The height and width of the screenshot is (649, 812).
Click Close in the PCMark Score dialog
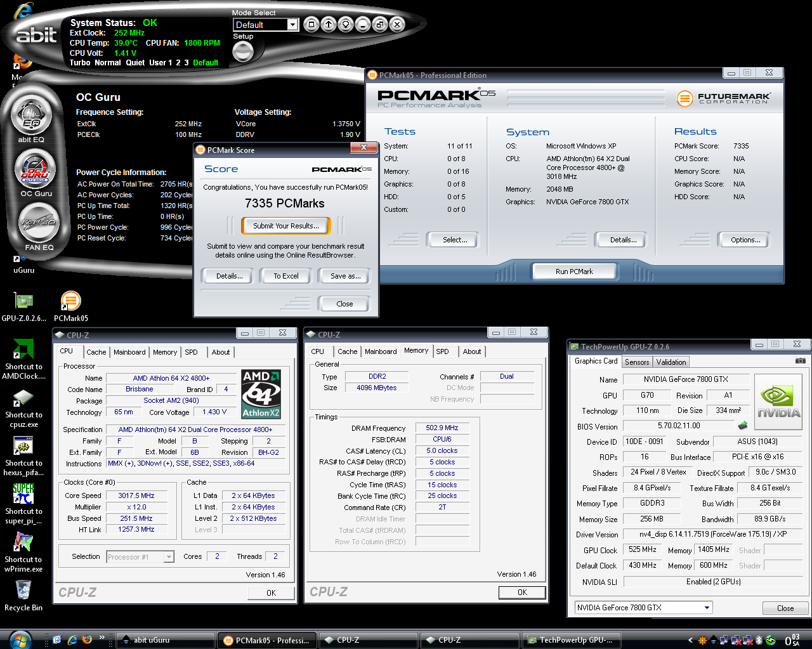pos(344,304)
